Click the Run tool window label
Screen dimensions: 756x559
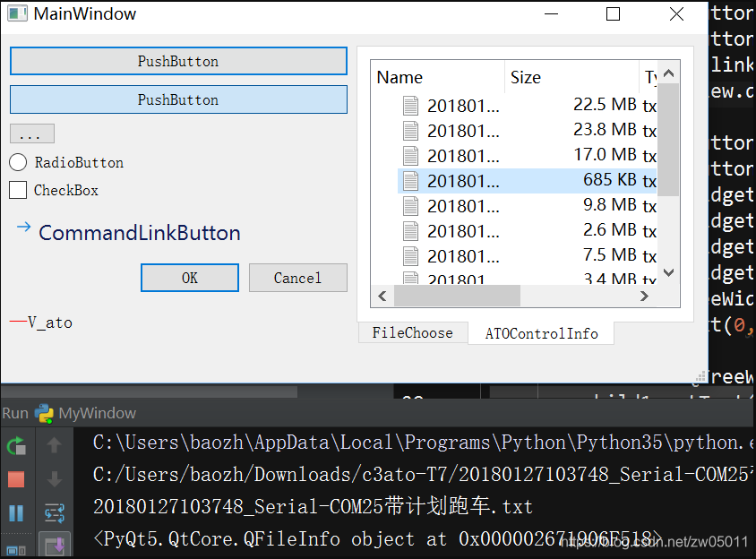(15, 413)
